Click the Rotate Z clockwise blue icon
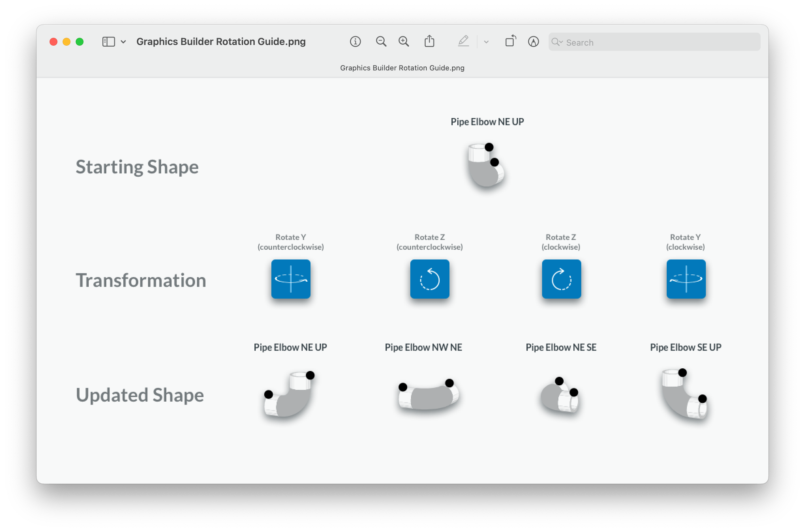 tap(561, 279)
